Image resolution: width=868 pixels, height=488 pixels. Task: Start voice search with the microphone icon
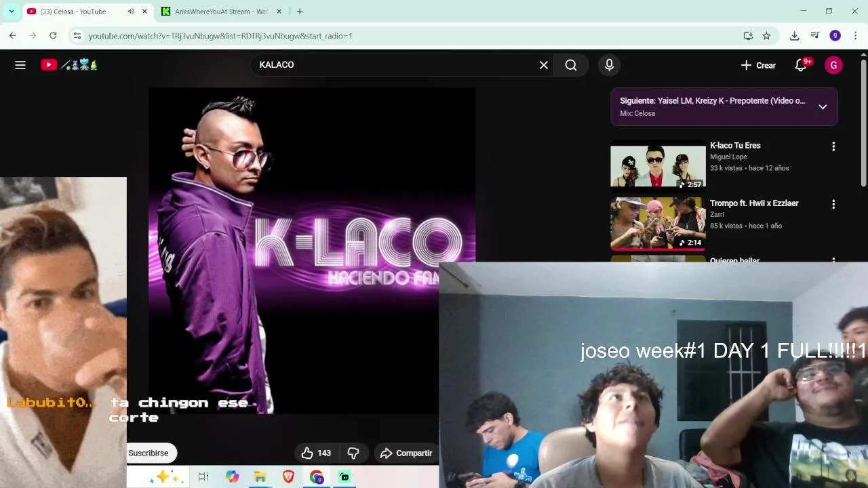coord(609,65)
